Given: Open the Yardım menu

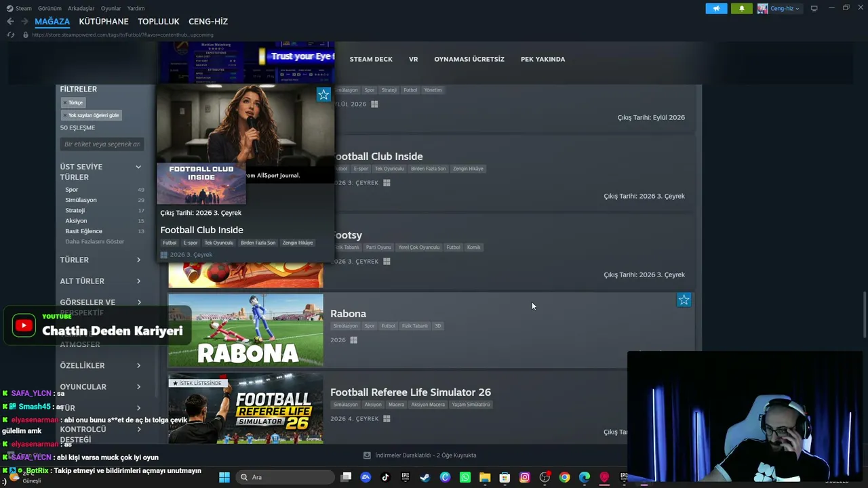Looking at the screenshot, I should (x=136, y=8).
